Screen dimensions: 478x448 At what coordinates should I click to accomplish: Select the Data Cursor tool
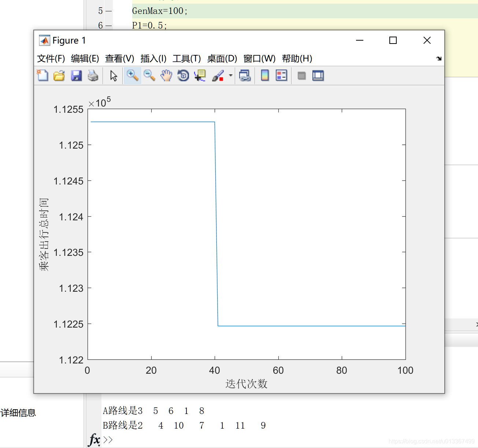click(200, 75)
